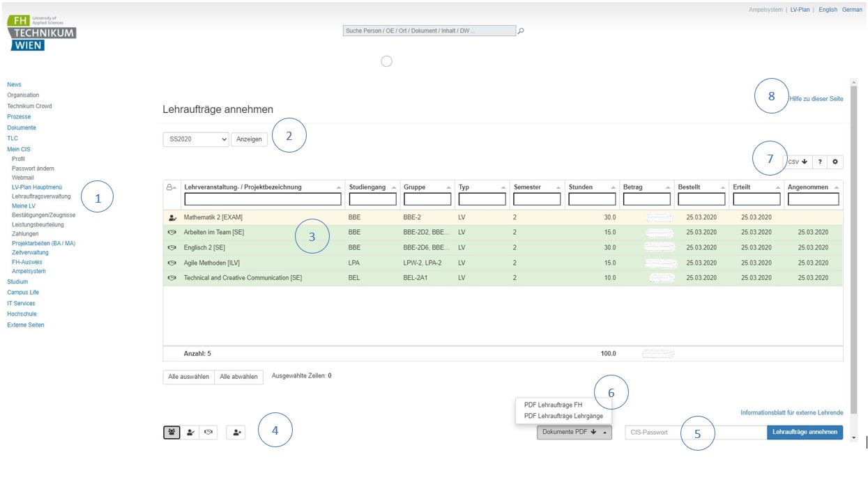
Task: Expand the Dokumente PDF dropdown
Action: 574,433
